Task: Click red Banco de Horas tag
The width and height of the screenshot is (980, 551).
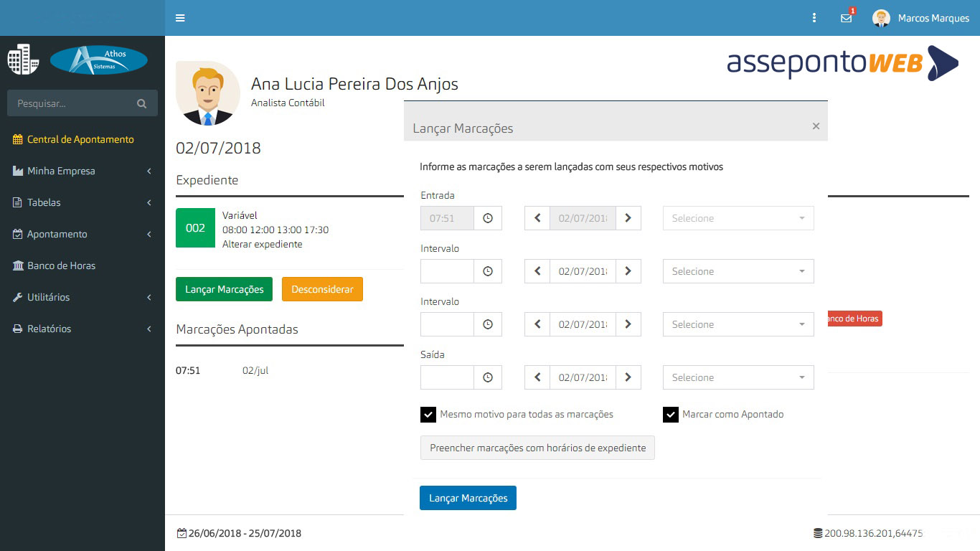Action: click(854, 319)
